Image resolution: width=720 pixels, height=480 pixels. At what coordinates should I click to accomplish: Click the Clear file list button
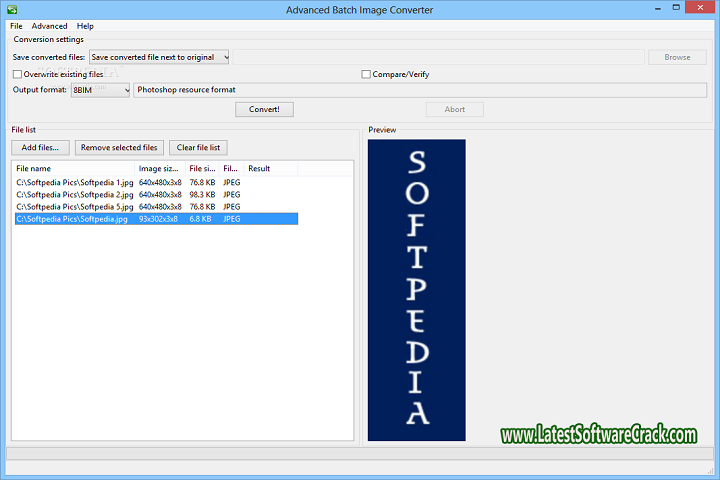[x=198, y=147]
